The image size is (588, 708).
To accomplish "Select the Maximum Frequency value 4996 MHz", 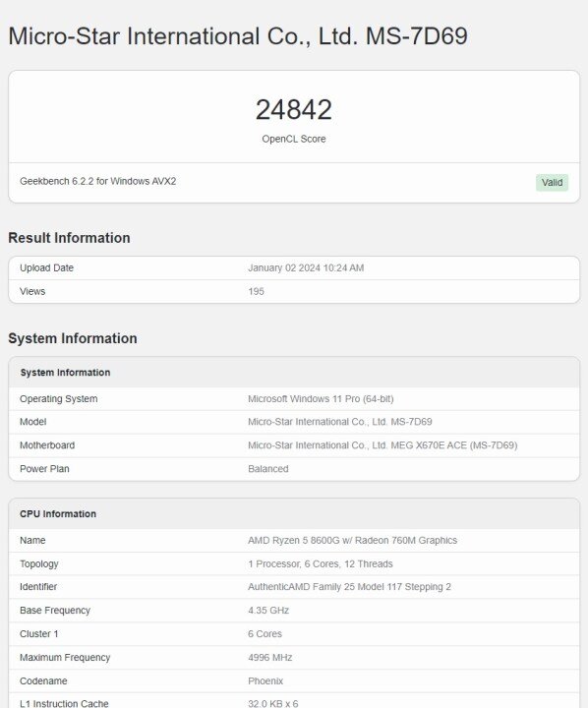I will [x=270, y=658].
